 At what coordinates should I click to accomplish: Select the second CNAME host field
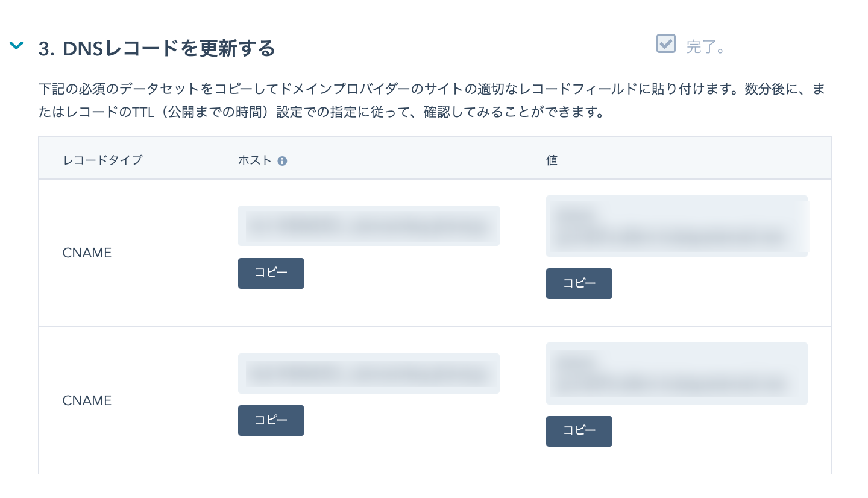point(369,373)
